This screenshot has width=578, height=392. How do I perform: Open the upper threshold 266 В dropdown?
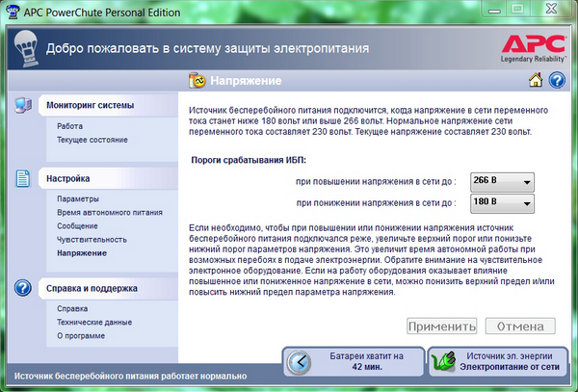coord(502,182)
